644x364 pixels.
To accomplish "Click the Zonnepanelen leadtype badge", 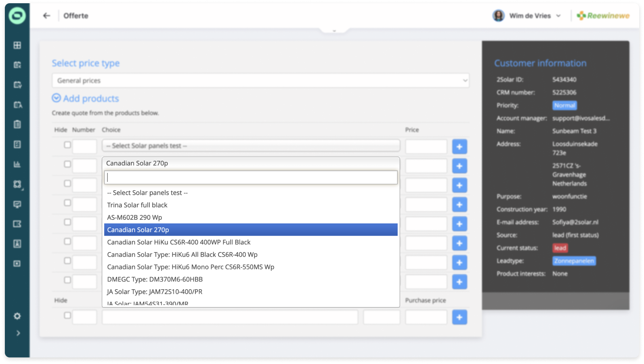I will coord(574,261).
